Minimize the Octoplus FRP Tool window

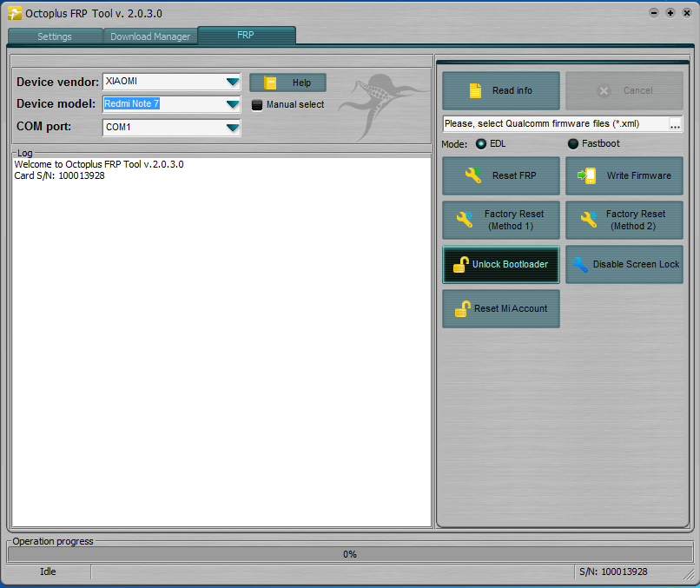[x=654, y=13]
